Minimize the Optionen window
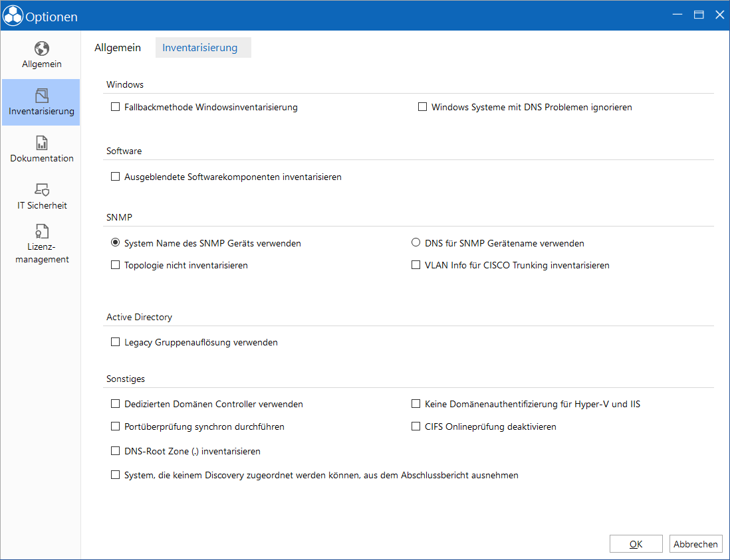Viewport: 730px width, 560px height. tap(677, 15)
